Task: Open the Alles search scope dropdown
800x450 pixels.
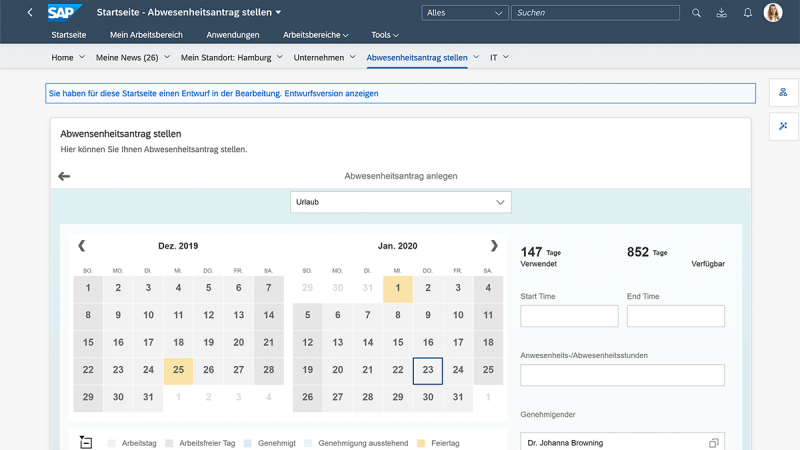Action: (464, 13)
